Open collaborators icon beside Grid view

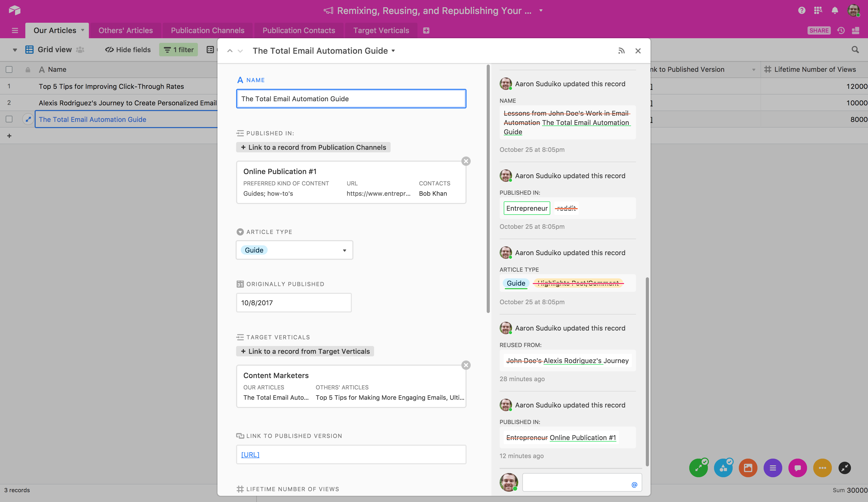[x=80, y=50]
